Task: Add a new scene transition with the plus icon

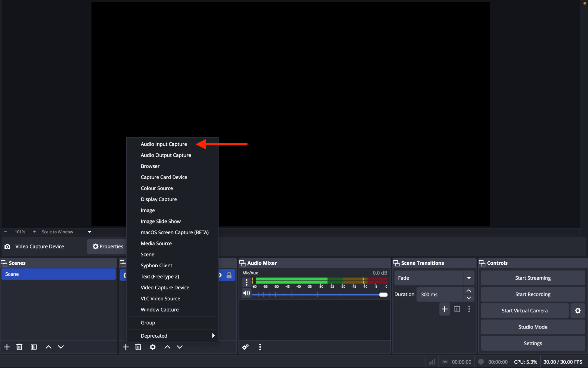Action: pyautogui.click(x=444, y=309)
